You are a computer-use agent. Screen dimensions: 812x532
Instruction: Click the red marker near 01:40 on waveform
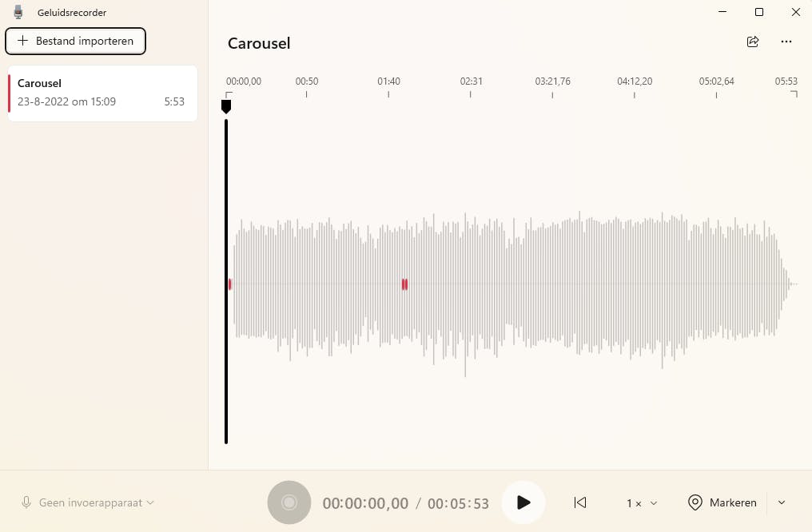tap(404, 284)
